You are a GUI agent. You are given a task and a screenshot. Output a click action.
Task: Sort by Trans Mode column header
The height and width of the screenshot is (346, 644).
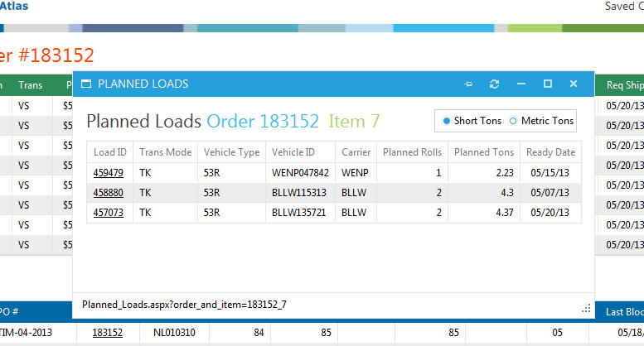click(165, 152)
